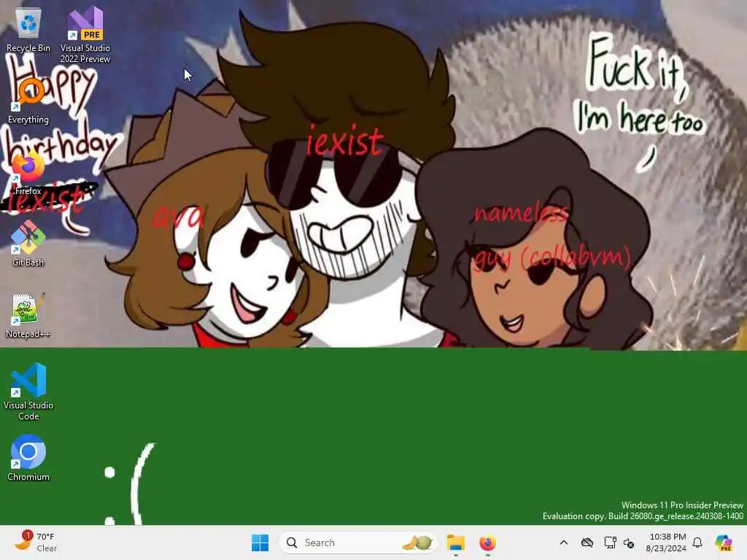Click the taskbar Search box
The image size is (747, 560).
pyautogui.click(x=357, y=542)
